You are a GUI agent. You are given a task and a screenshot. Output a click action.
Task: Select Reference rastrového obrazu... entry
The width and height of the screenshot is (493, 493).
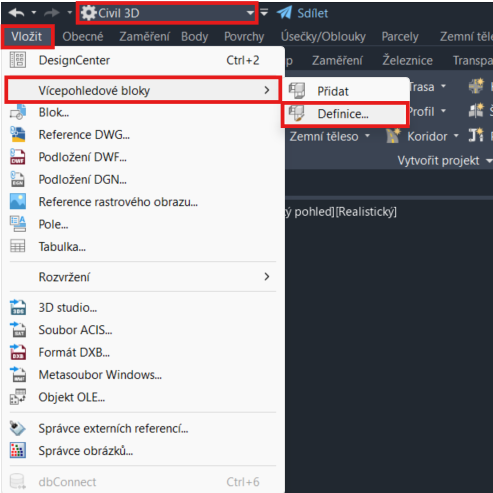(143, 202)
